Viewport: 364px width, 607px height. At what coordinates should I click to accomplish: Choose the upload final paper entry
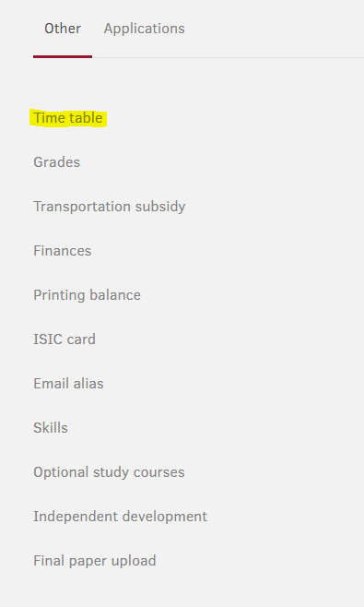point(95,561)
